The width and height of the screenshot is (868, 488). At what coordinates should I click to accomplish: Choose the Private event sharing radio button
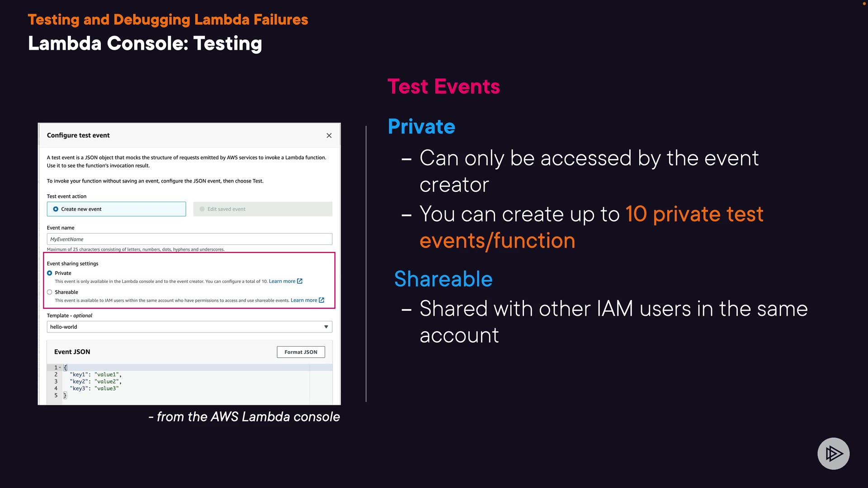pos(50,273)
